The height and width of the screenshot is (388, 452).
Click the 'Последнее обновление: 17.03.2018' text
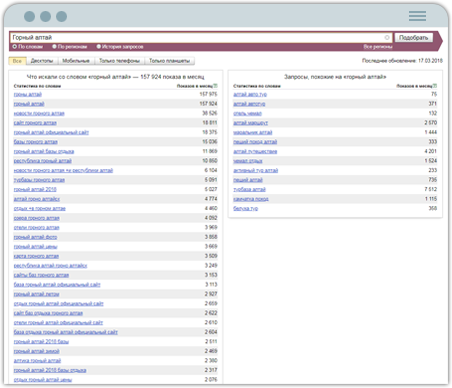pos(402,61)
